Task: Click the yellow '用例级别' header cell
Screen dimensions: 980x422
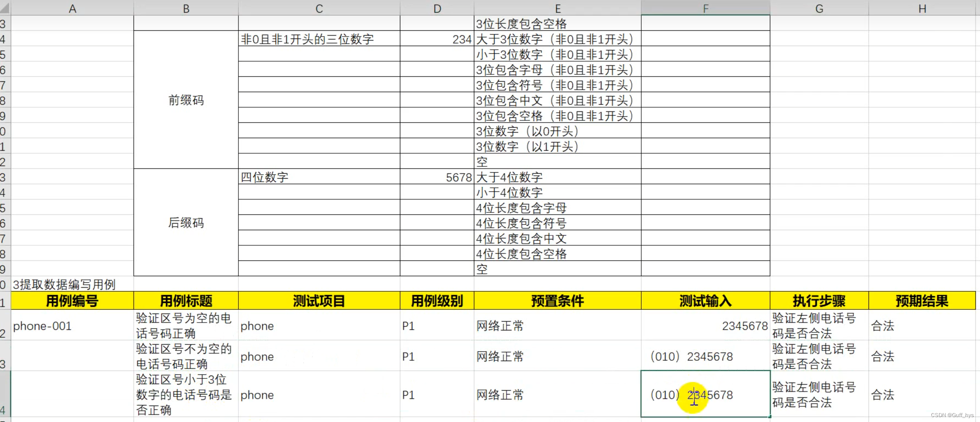Action: point(437,300)
